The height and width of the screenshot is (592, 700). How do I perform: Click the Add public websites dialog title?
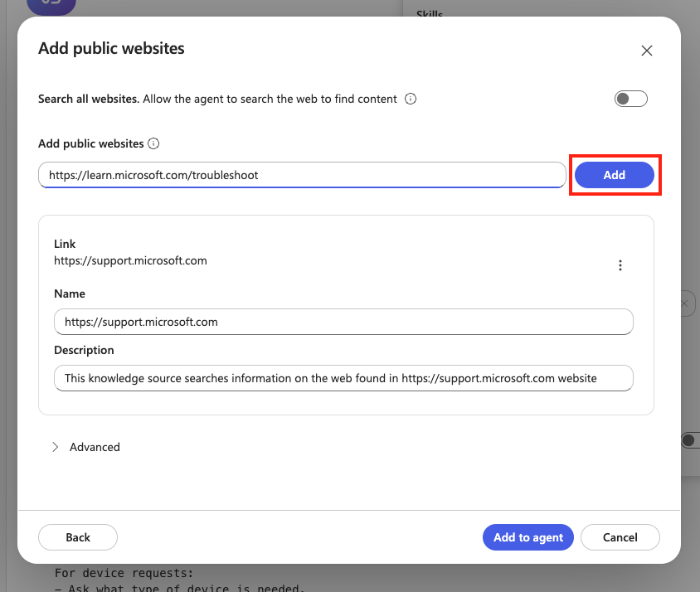tap(111, 48)
